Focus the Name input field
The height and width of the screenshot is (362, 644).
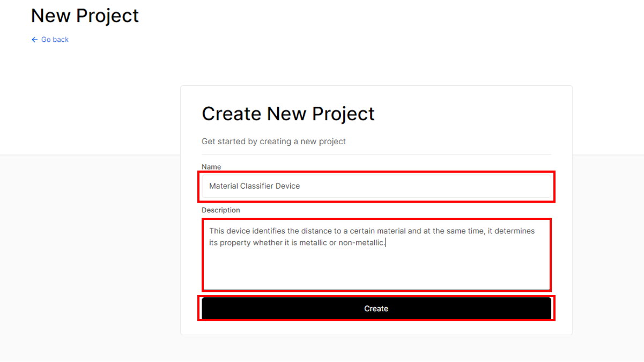tap(376, 187)
